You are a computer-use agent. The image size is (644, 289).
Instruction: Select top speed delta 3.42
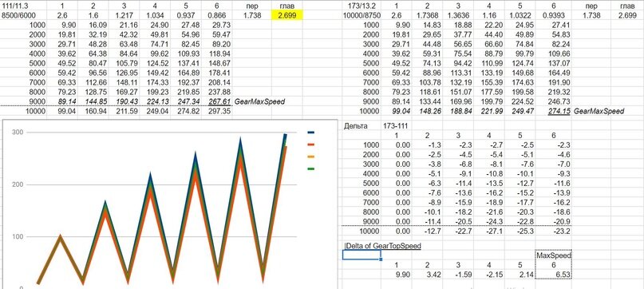pos(427,275)
